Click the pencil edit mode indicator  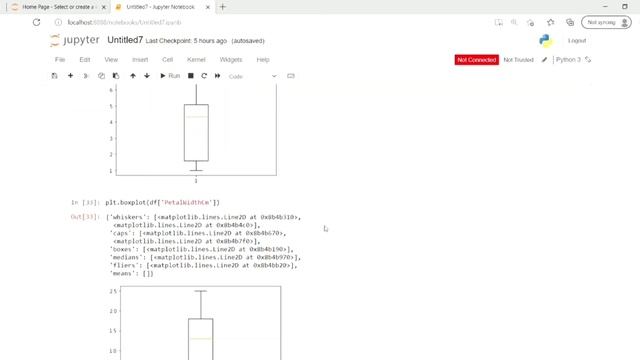(x=544, y=60)
